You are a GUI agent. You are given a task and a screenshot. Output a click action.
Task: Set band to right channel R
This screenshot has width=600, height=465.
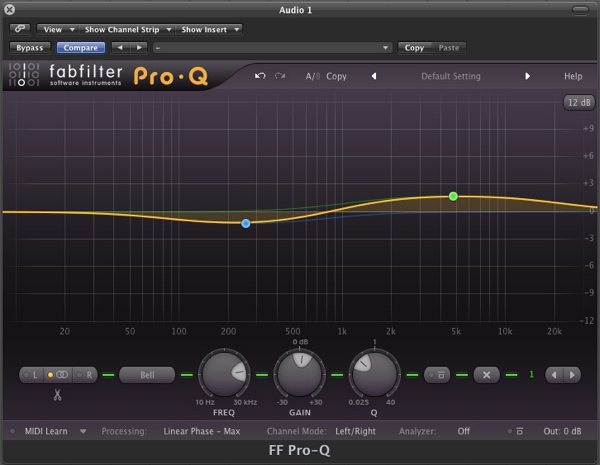coord(85,375)
